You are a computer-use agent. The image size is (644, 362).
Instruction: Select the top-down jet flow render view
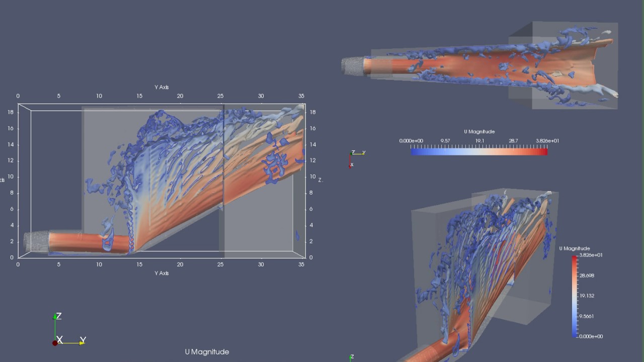479,65
